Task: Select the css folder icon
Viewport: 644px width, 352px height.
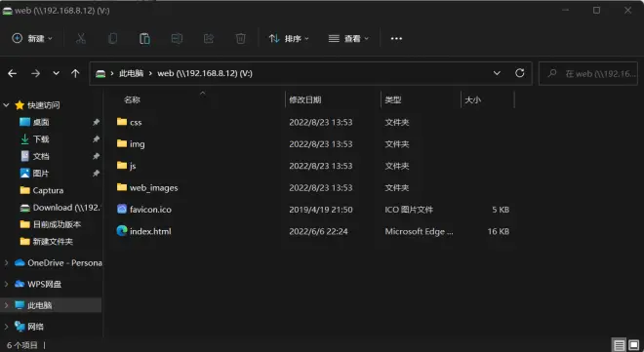Action: (122, 122)
